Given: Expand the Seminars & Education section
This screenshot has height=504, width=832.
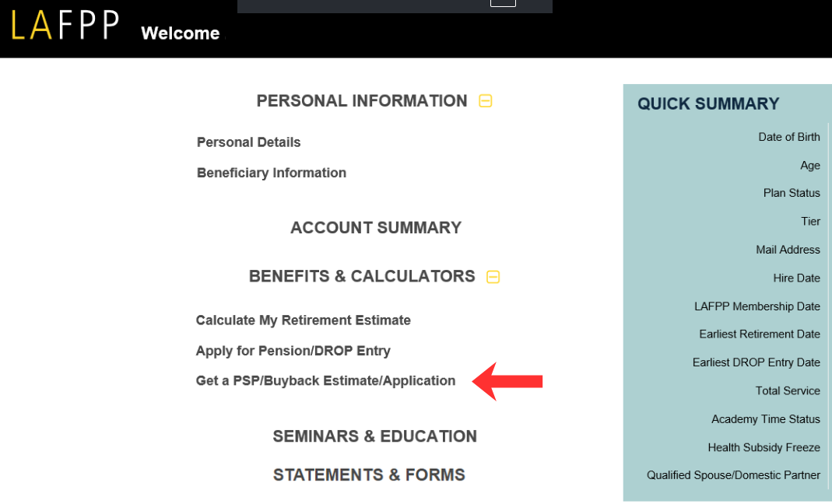Looking at the screenshot, I should point(374,436).
